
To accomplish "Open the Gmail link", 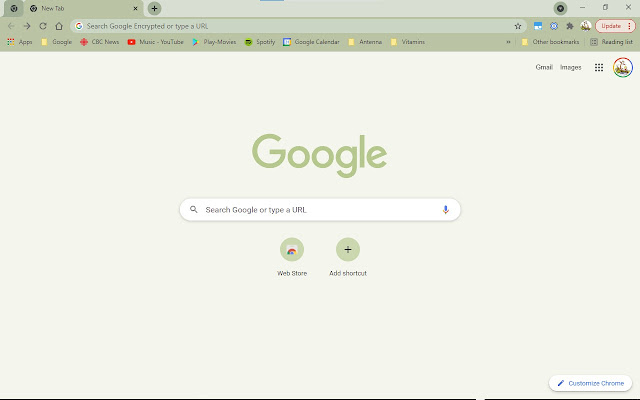I will [x=544, y=67].
